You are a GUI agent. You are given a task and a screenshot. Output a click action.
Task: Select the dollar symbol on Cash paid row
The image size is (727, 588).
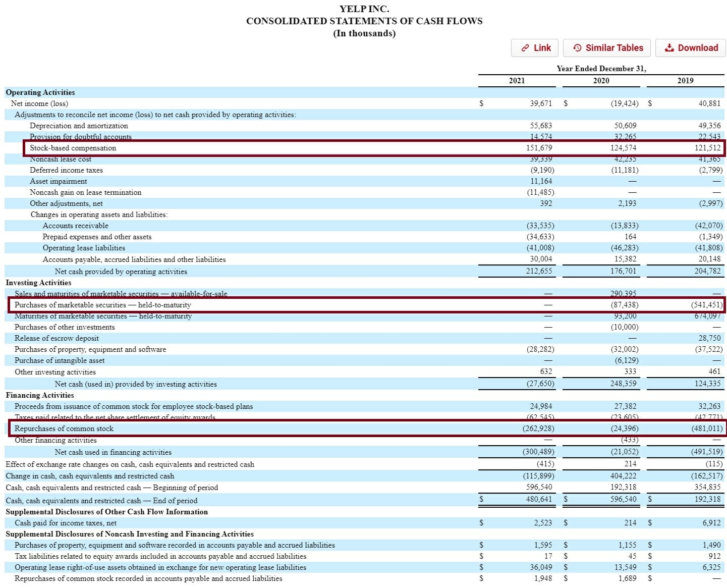(x=481, y=523)
